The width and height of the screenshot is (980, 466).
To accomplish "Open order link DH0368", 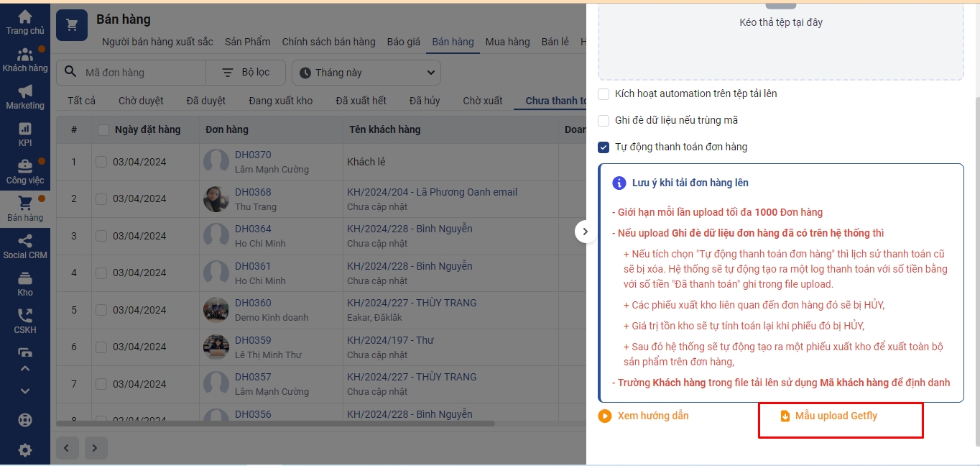I will point(253,192).
